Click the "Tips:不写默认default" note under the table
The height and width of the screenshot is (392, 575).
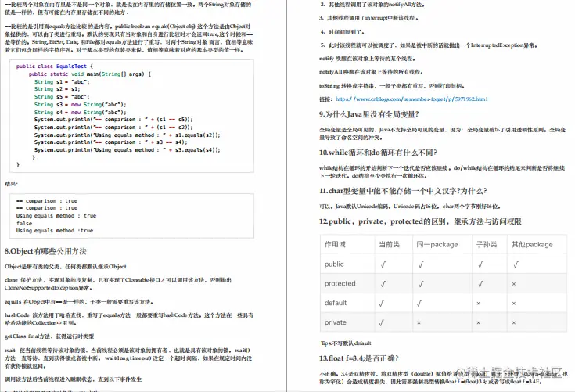click(346, 343)
